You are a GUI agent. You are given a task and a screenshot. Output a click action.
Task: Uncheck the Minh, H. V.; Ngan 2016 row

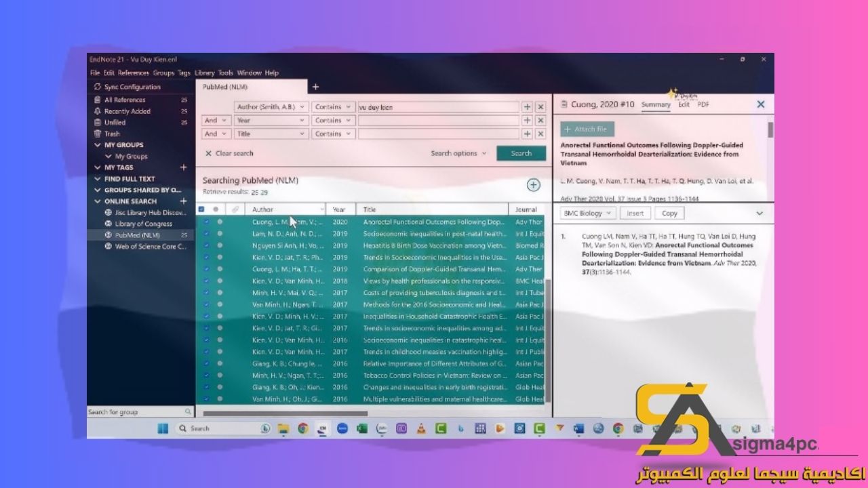[x=206, y=375]
